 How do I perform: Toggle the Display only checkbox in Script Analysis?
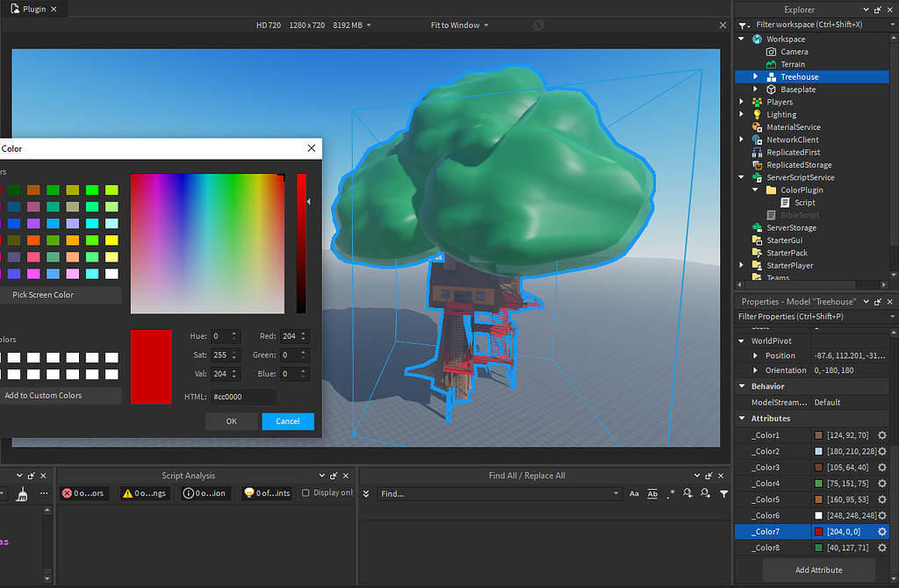pyautogui.click(x=306, y=492)
